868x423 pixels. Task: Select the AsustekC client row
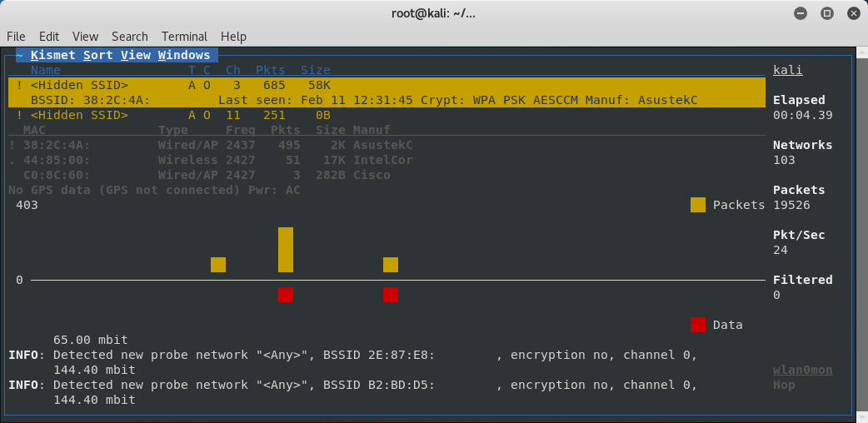click(211, 145)
